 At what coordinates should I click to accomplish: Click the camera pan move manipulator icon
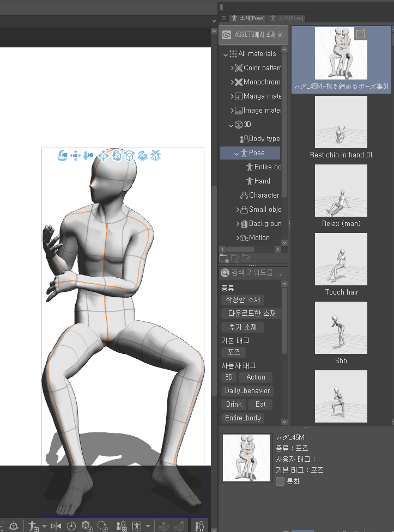click(75, 156)
